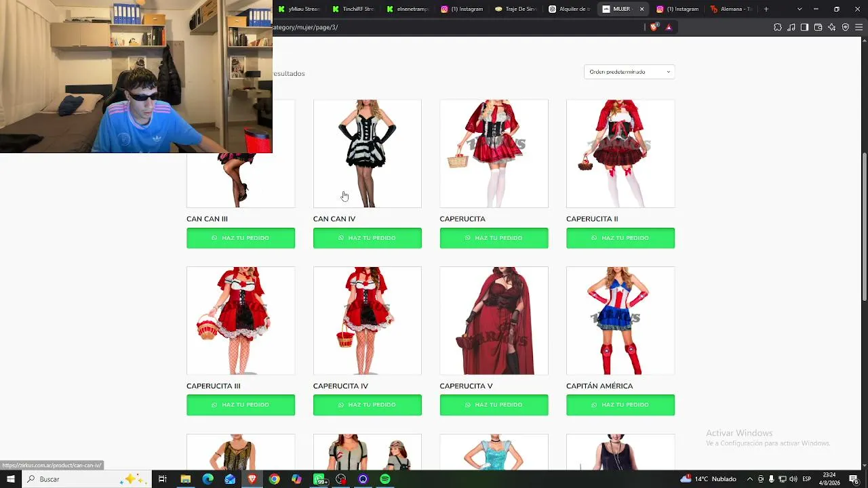
Task: Switch to the Traje De Sirvi tab
Action: click(516, 9)
